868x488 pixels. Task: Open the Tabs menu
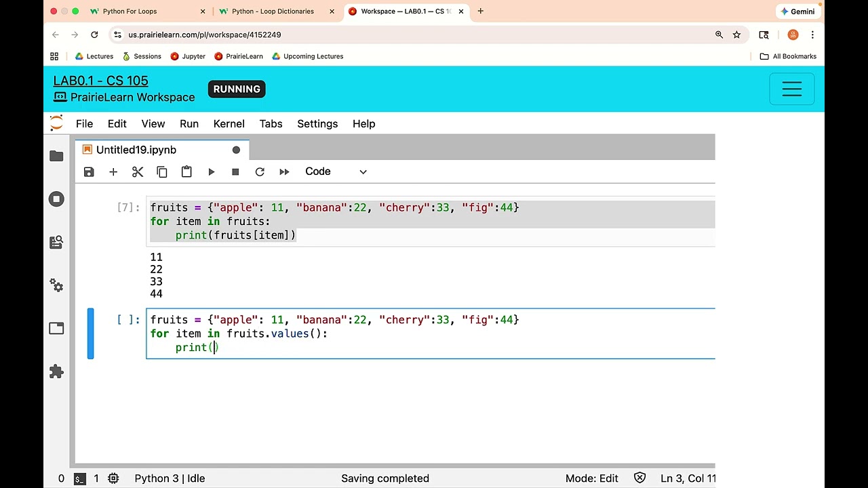pyautogui.click(x=271, y=124)
